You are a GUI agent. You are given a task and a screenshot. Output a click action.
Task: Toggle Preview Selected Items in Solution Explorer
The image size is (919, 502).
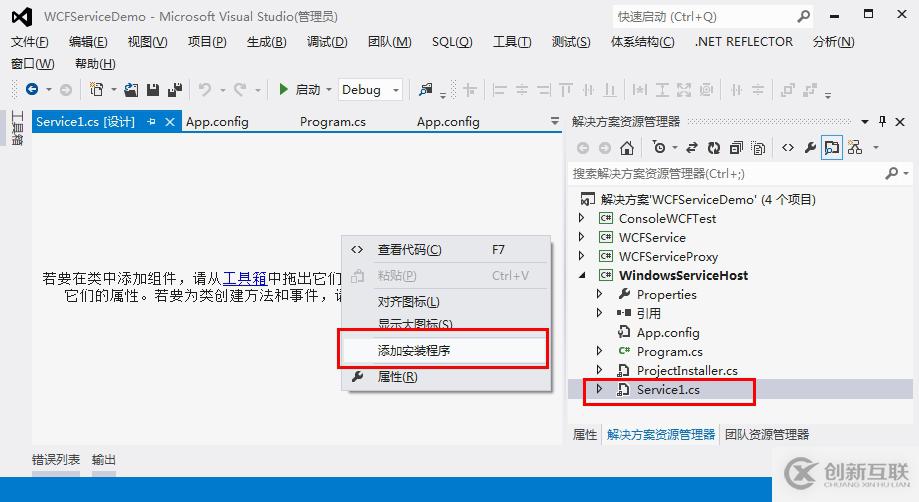click(x=832, y=148)
